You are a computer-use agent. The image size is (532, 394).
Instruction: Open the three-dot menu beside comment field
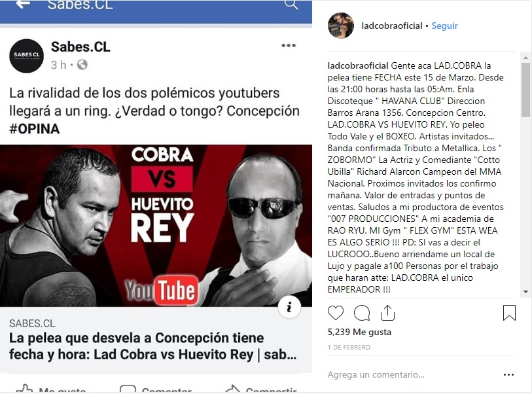click(508, 374)
